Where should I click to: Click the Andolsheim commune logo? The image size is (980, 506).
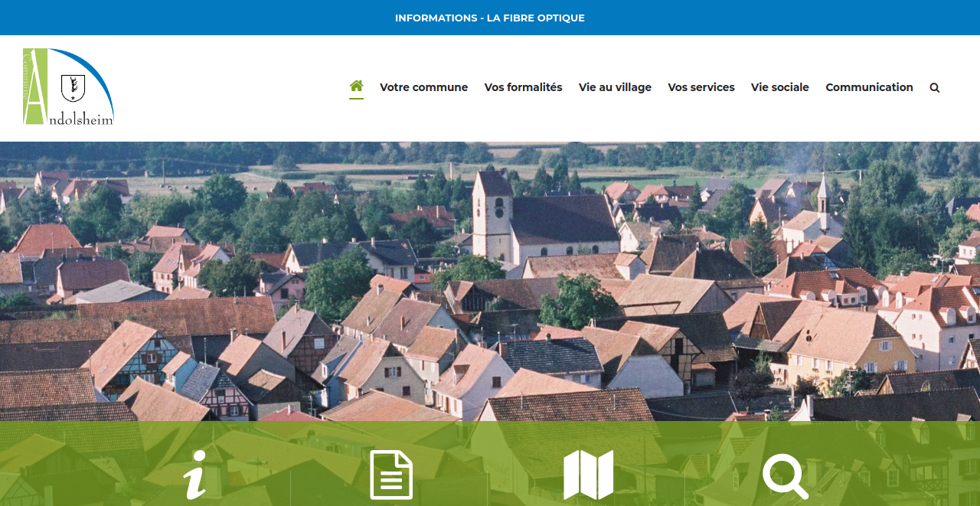[68, 87]
